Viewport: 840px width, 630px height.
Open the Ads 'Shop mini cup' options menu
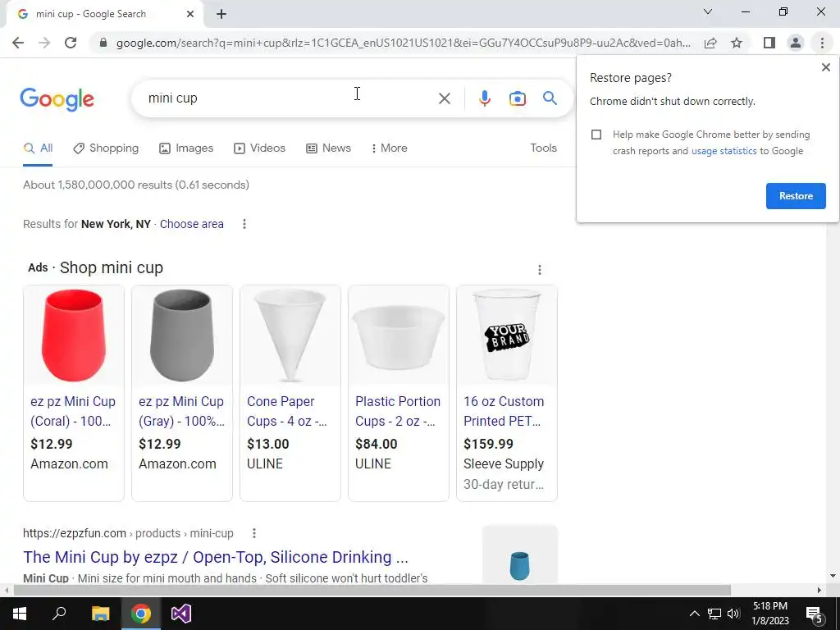point(540,269)
